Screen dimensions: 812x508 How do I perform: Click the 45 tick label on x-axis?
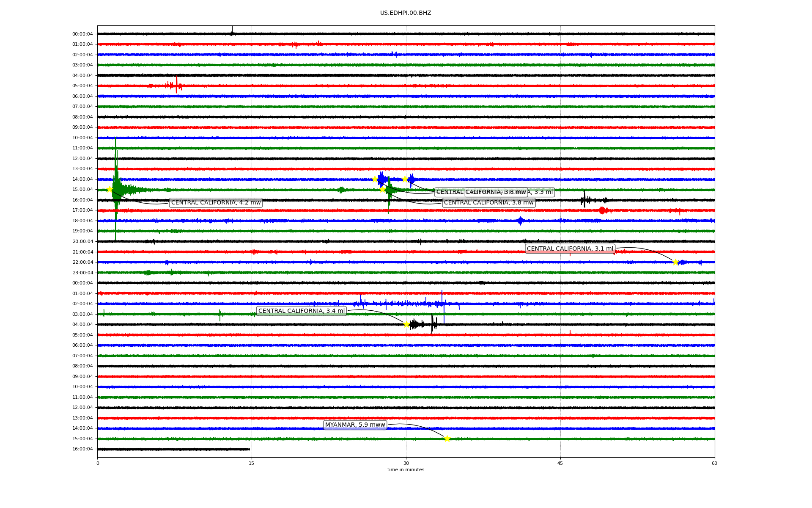click(x=560, y=463)
